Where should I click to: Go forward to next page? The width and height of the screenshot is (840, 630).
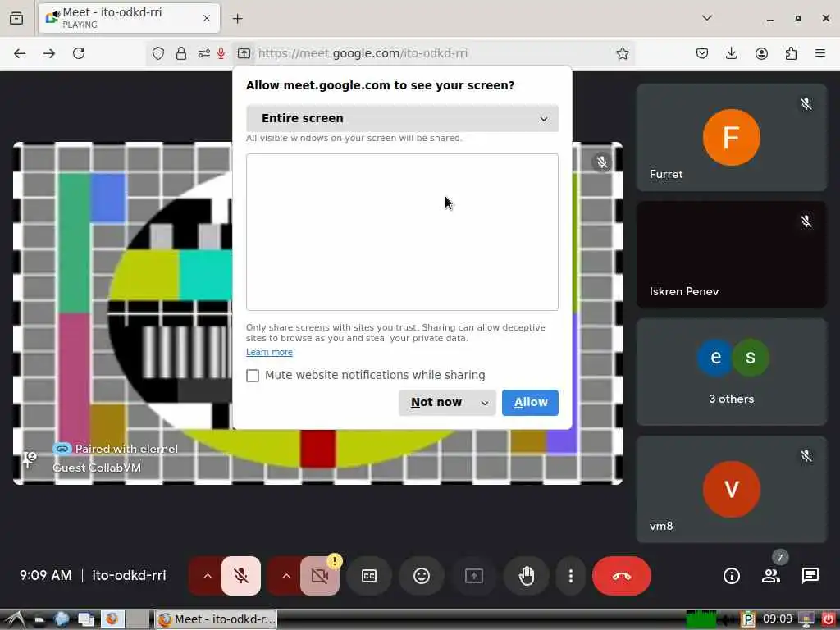[x=49, y=53]
